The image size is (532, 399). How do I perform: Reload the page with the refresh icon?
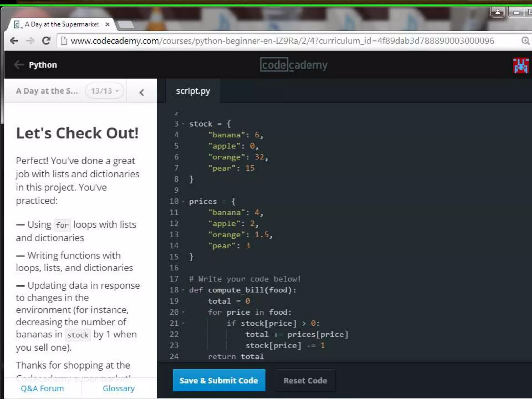tap(46, 41)
